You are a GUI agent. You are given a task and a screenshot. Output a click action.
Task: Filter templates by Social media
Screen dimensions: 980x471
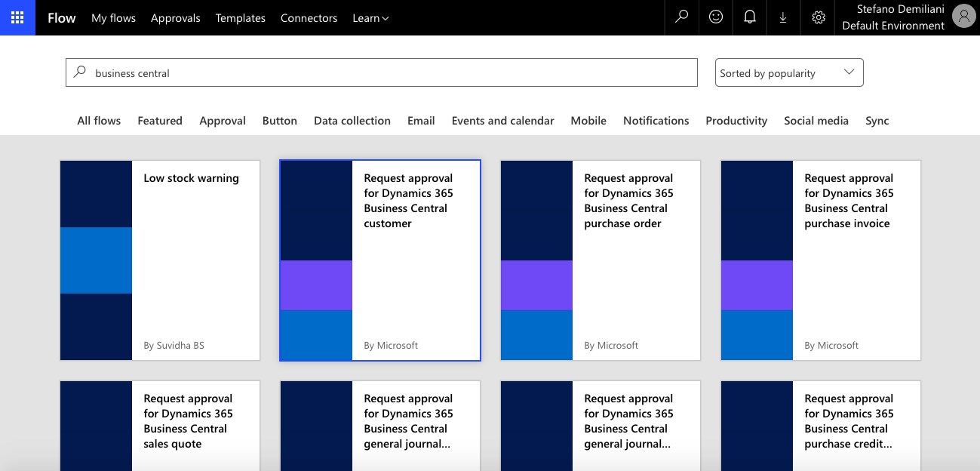[x=816, y=120]
